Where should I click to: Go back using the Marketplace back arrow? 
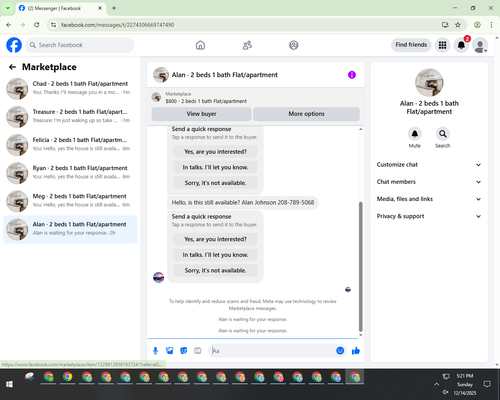pos(12,67)
